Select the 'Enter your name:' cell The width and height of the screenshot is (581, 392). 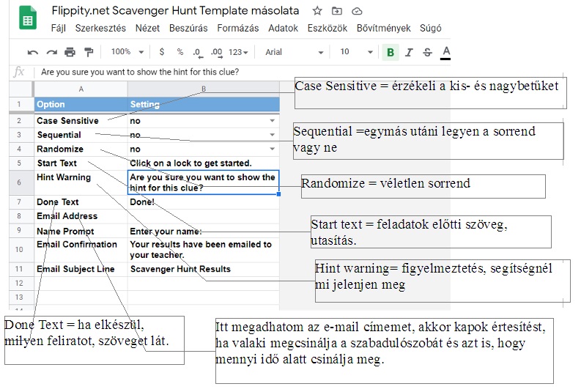[204, 232]
